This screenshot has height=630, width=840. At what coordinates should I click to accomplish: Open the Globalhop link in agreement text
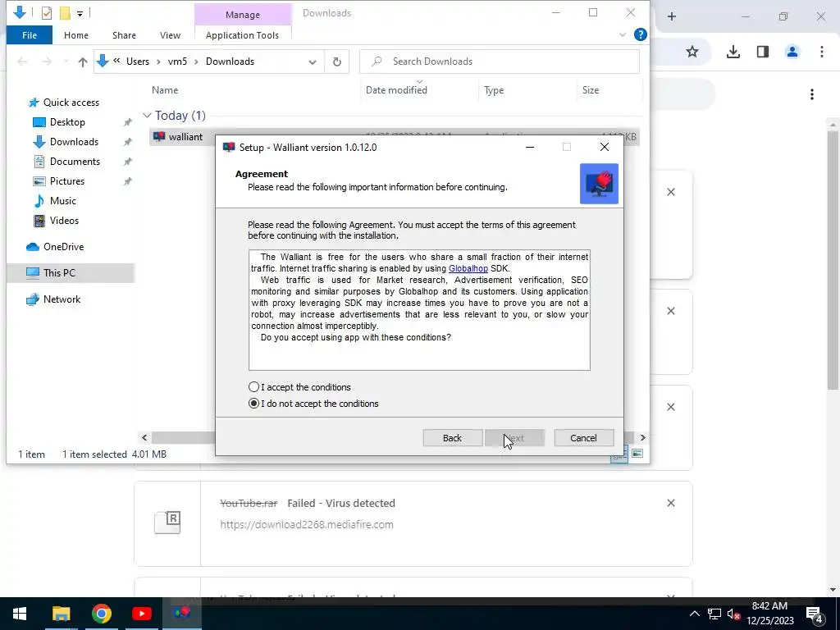pyautogui.click(x=468, y=268)
